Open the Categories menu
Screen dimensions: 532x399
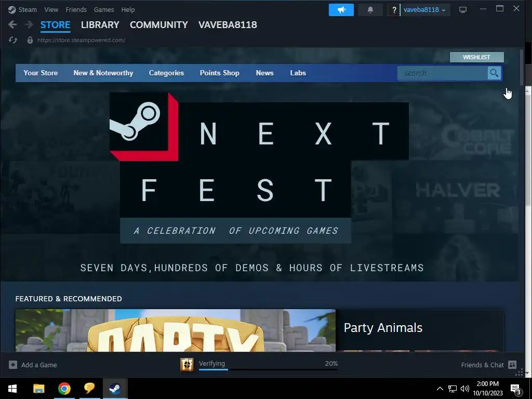point(166,73)
